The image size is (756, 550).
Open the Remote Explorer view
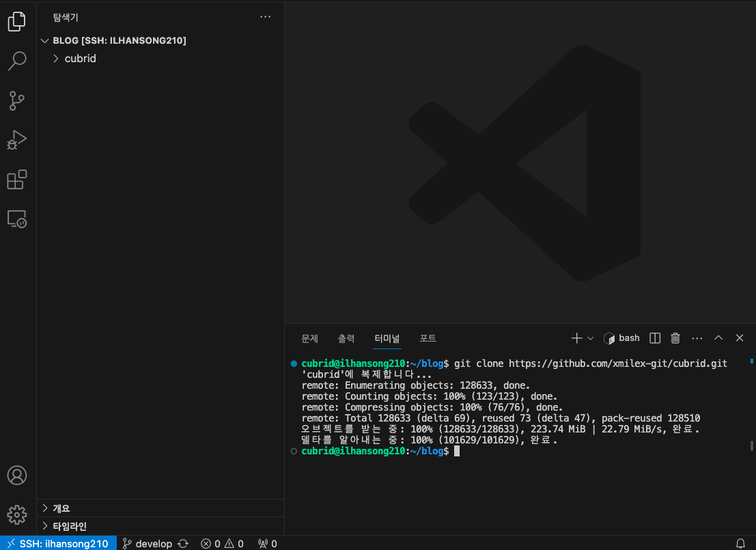17,219
